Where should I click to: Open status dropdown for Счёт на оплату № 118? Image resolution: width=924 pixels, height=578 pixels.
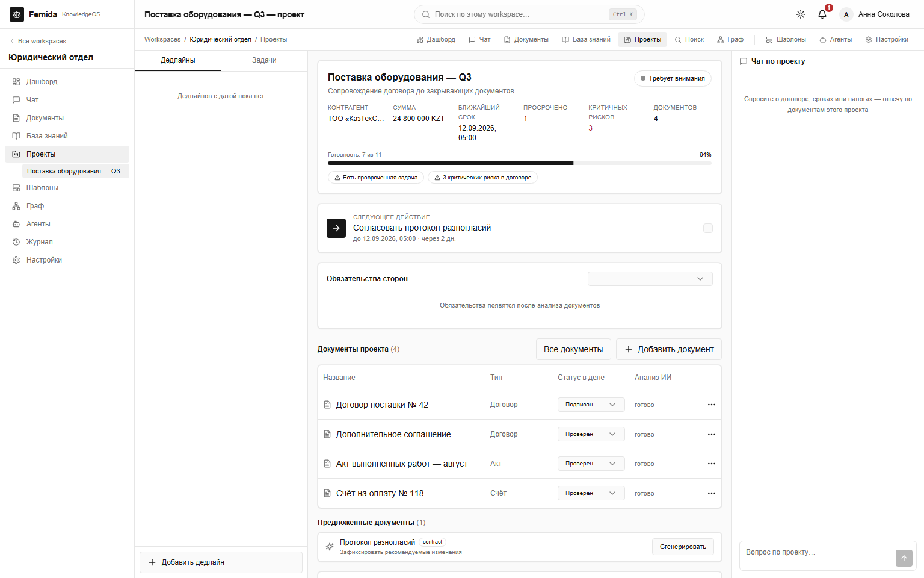591,493
